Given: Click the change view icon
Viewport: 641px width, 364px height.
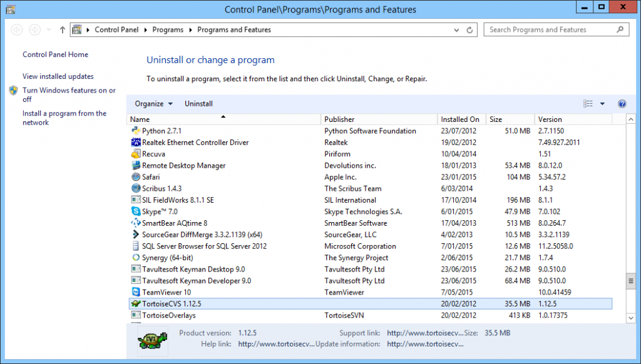Looking at the screenshot, I should 588,104.
